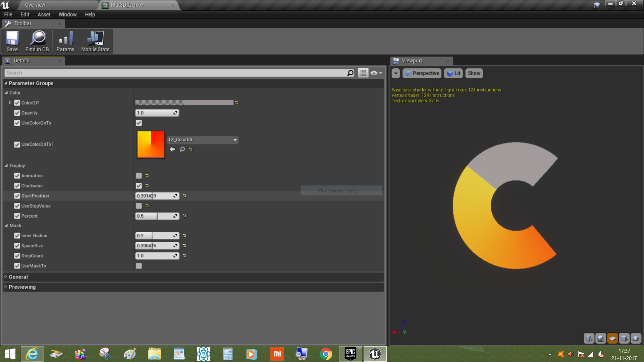Click the Perspective viewport button
The height and width of the screenshot is (362, 644).
pyautogui.click(x=422, y=73)
